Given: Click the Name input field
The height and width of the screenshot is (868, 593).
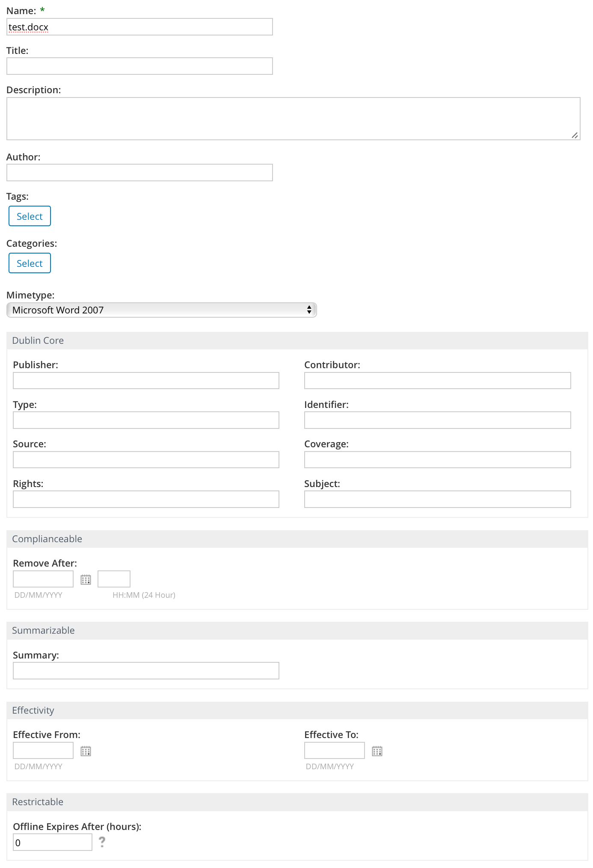Looking at the screenshot, I should point(139,27).
